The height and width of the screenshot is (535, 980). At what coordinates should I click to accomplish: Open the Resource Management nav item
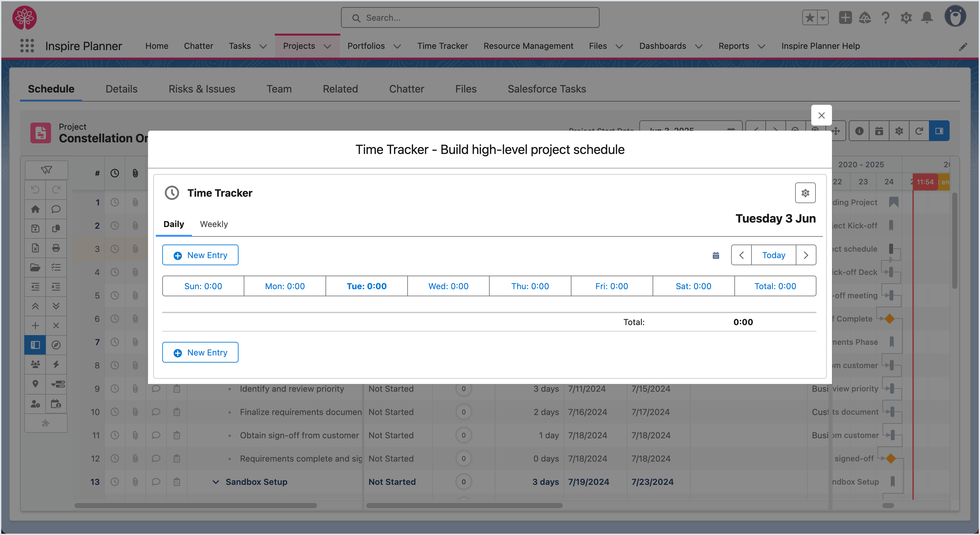pos(528,46)
